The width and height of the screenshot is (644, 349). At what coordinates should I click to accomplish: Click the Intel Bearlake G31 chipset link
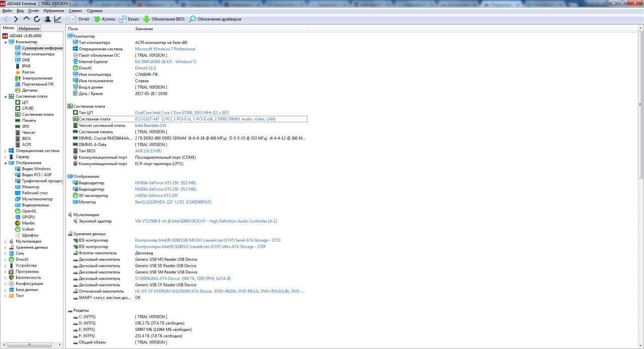pyautogui.click(x=150, y=125)
